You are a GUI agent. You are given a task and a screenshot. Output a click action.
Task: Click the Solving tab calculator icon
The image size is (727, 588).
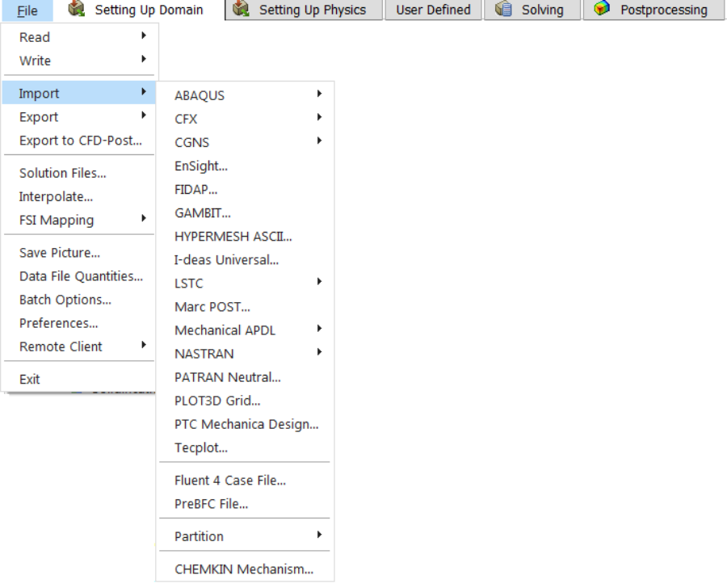tap(504, 9)
